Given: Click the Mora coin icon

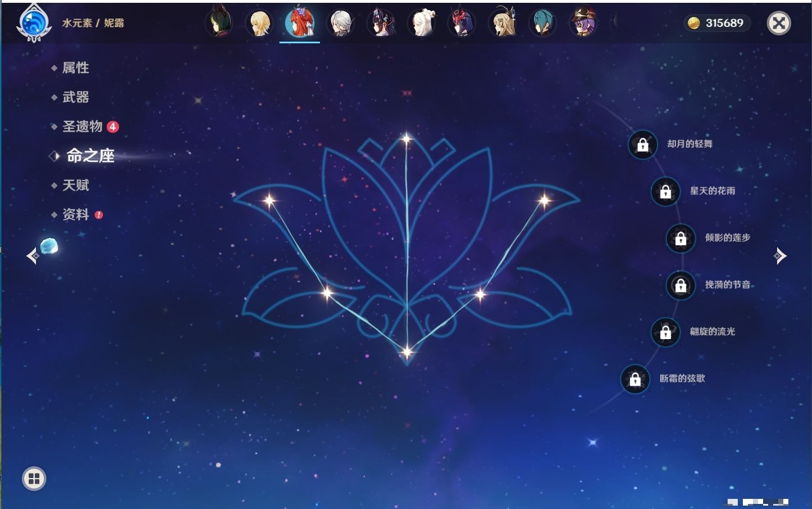Looking at the screenshot, I should pyautogui.click(x=694, y=23).
